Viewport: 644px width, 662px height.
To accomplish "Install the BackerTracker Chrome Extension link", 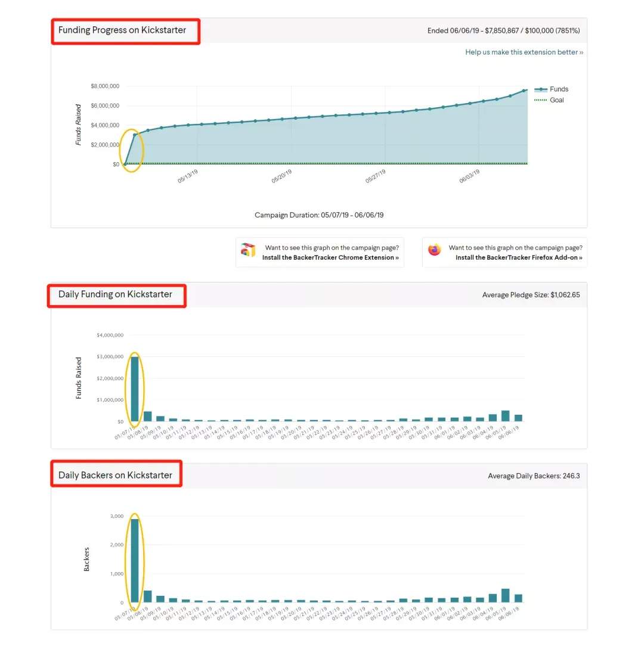I will 330,257.
